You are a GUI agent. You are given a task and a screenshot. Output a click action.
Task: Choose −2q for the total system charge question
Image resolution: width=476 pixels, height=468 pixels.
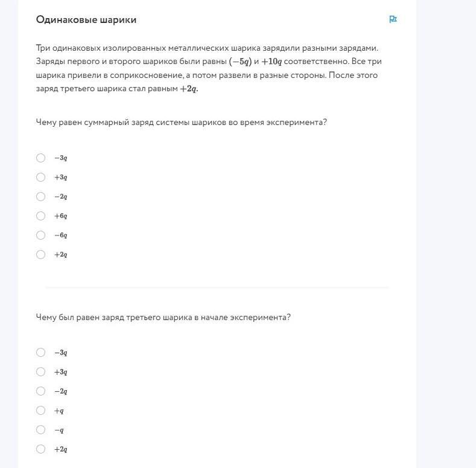[x=41, y=197]
